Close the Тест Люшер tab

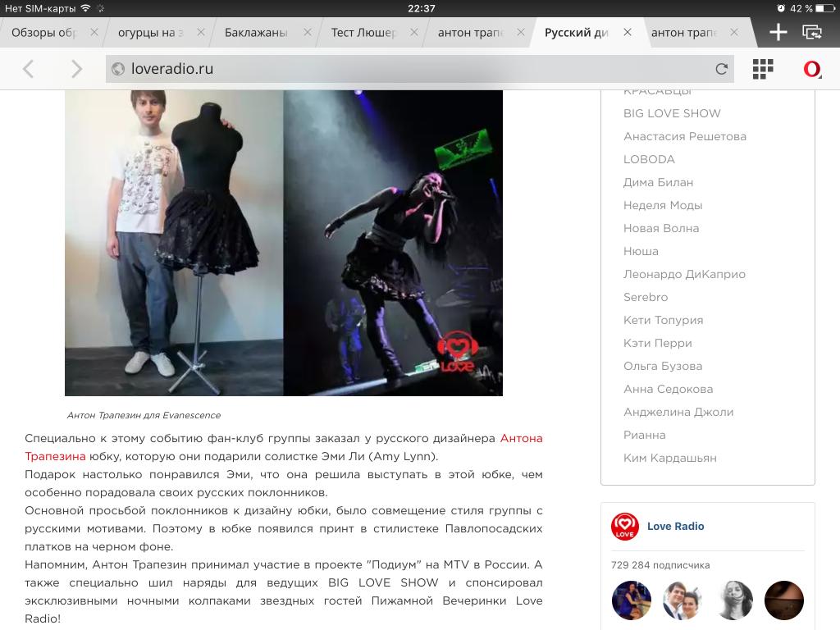click(x=414, y=32)
